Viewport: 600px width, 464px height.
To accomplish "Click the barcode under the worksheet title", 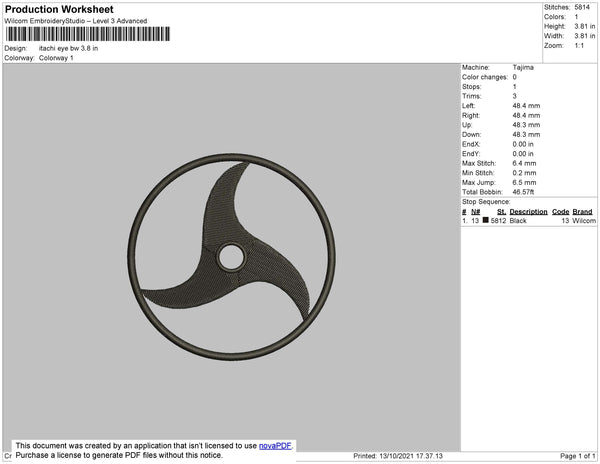I will click(x=88, y=34).
